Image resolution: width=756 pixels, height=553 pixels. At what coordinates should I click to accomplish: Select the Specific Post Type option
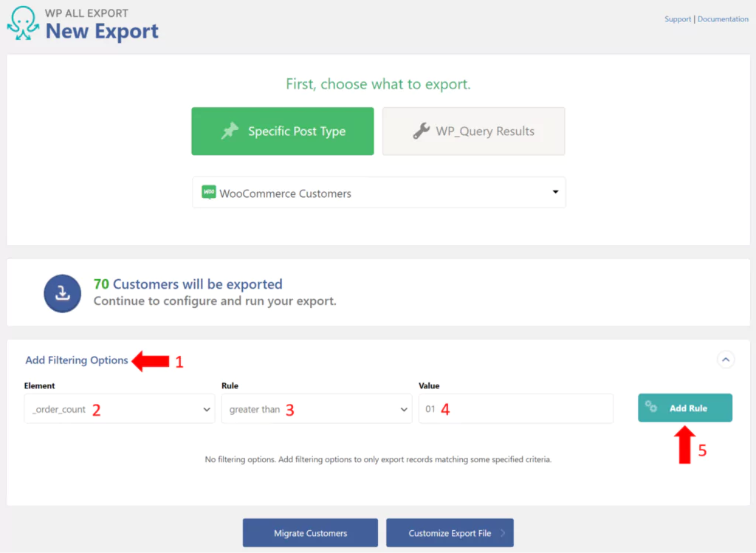[x=283, y=131]
